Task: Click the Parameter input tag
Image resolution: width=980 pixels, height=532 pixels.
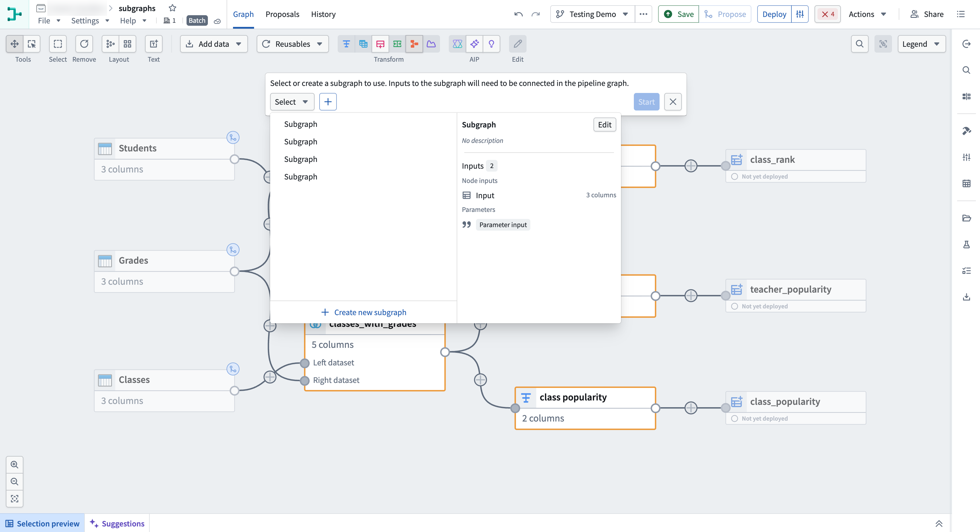Action: [503, 224]
